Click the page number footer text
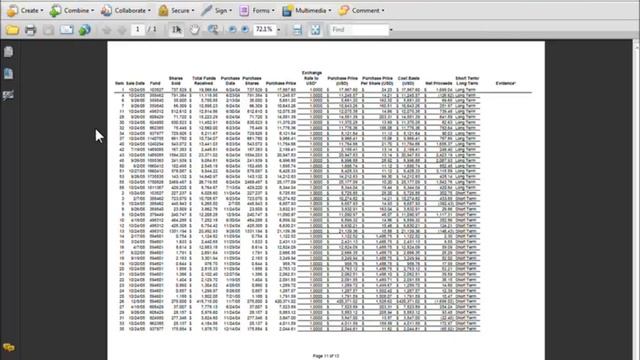This screenshot has width=640, height=360. click(326, 356)
